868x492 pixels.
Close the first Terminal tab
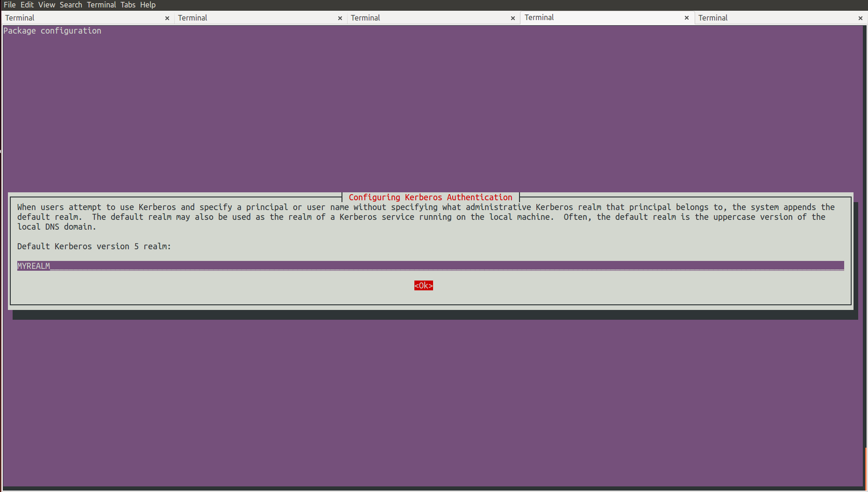pyautogui.click(x=167, y=18)
